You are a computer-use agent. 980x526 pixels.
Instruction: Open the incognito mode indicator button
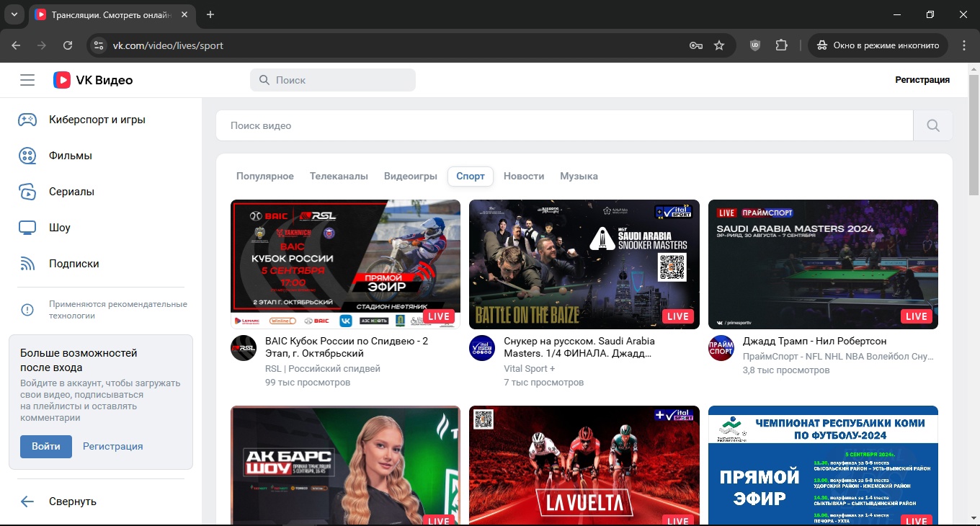click(x=878, y=45)
